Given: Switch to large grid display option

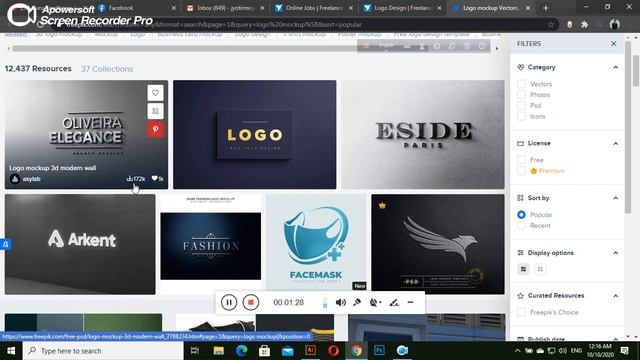Looking at the screenshot, I should click(523, 269).
